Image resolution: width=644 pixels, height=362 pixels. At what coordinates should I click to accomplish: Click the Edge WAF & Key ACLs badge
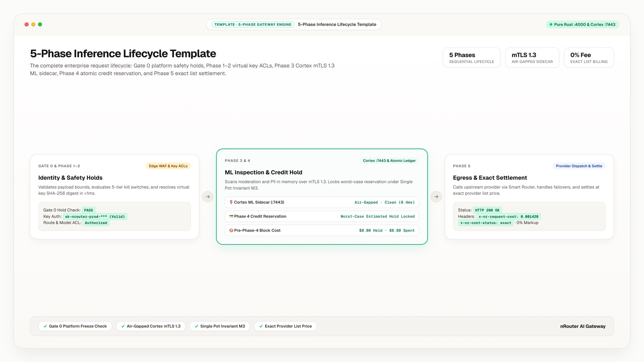pos(168,166)
